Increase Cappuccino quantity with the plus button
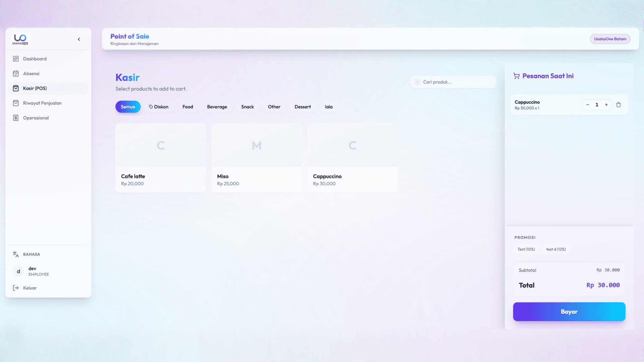Viewport: 644px width, 362px height. point(606,105)
